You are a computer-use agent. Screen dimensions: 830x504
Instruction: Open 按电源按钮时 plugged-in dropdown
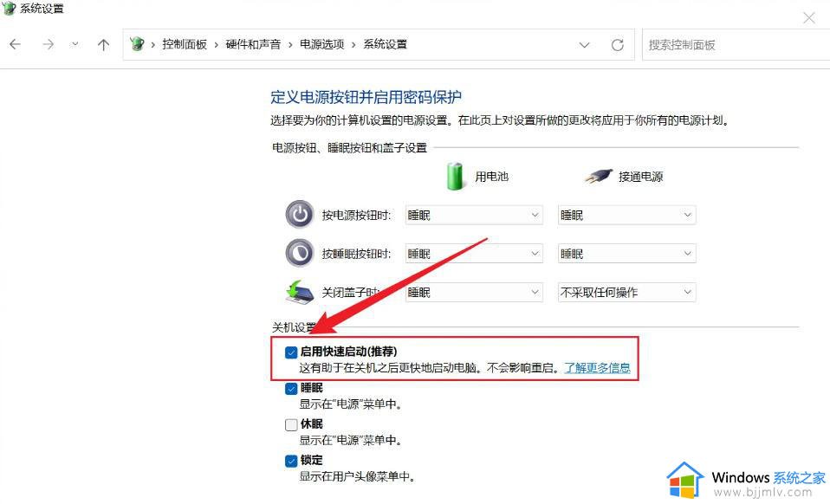[626, 216]
